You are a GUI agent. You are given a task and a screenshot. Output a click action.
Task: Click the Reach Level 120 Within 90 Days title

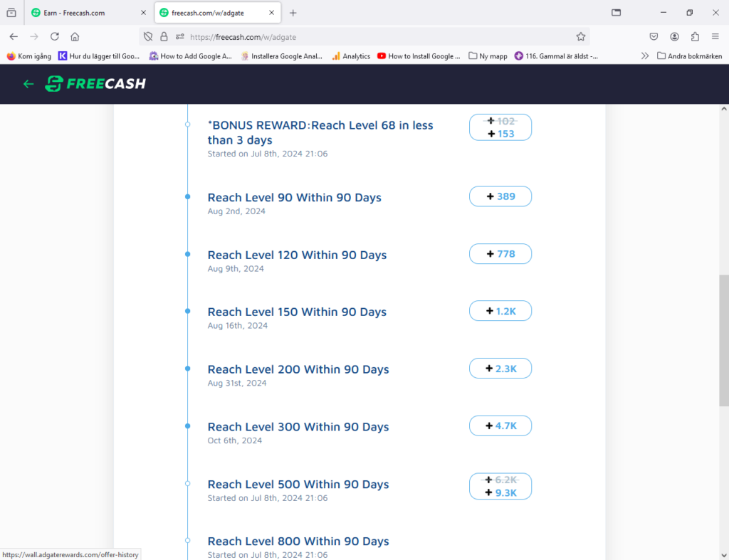pyautogui.click(x=297, y=255)
